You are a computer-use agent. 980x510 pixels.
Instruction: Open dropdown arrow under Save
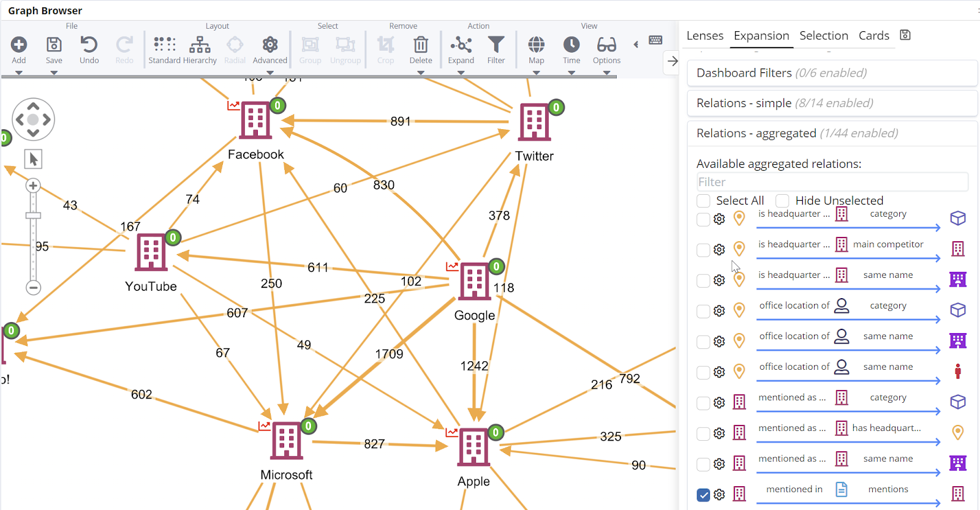pos(54,72)
